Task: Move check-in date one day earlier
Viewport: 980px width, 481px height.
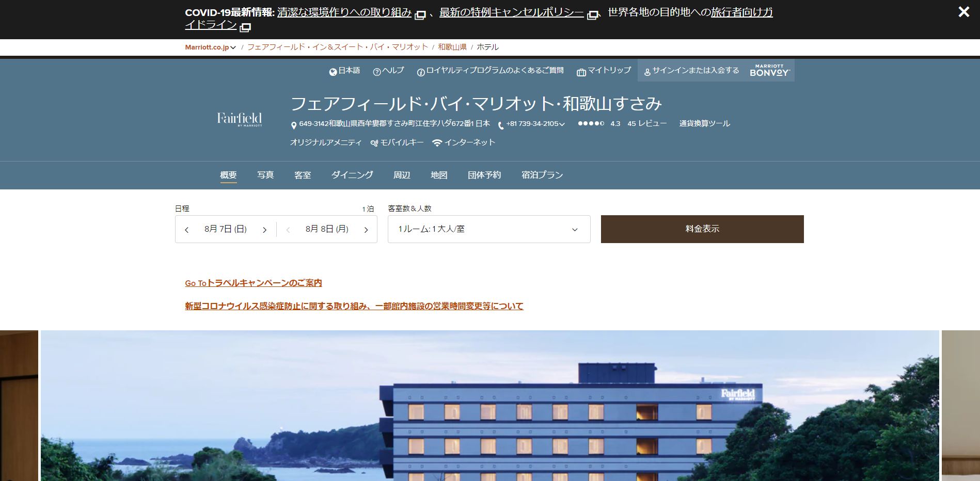Action: click(187, 230)
